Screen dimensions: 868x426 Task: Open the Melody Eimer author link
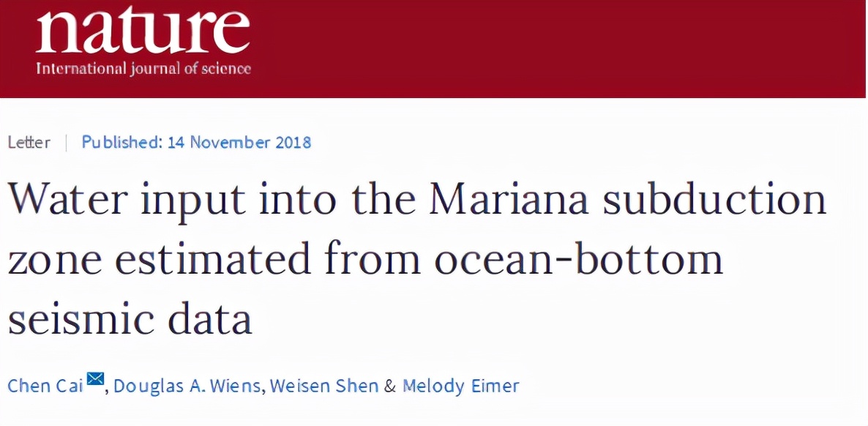461,386
